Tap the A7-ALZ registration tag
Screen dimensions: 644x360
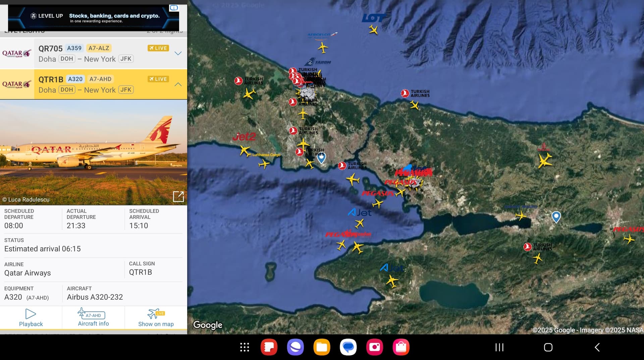(99, 48)
